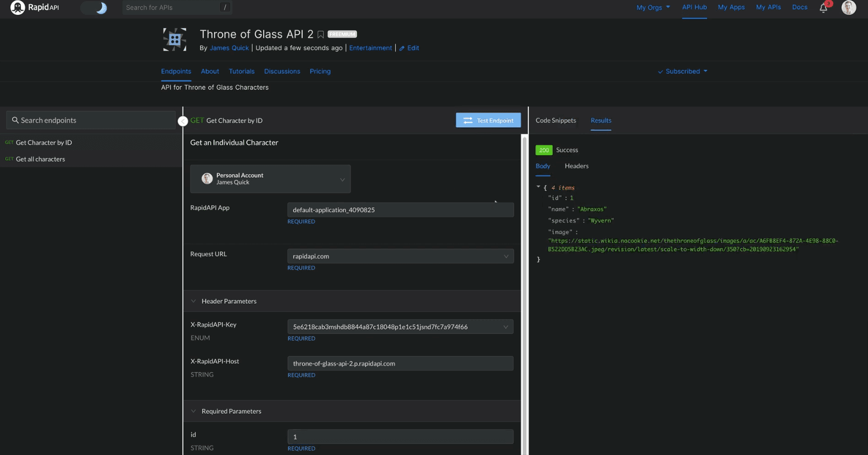Click the Get an Individual Character description
This screenshot has width=868, height=455.
click(x=234, y=142)
